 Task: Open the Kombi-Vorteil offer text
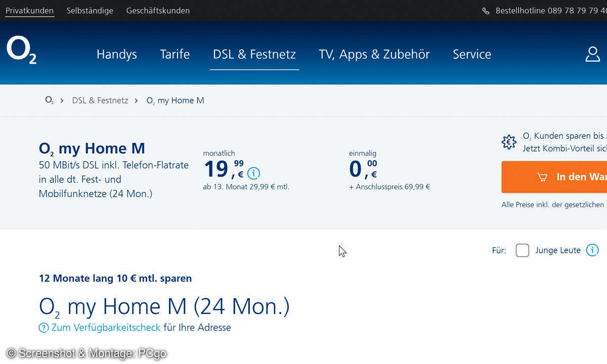(565, 142)
